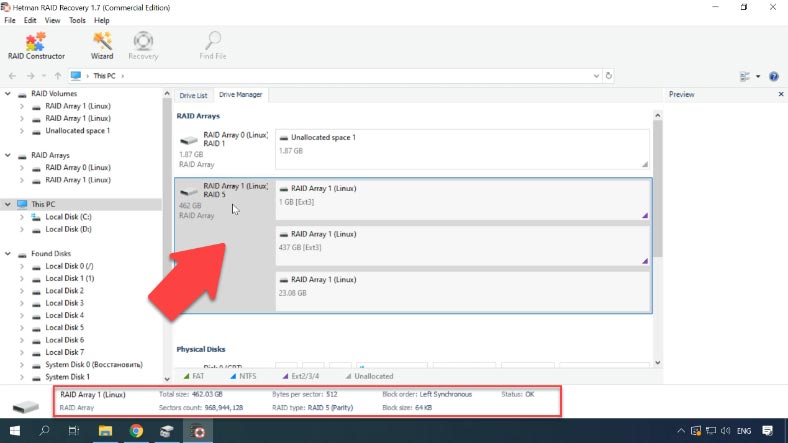Viewport: 788px width, 443px height.
Task: Select the 23.08 GB RAID Array partition
Action: (462, 291)
